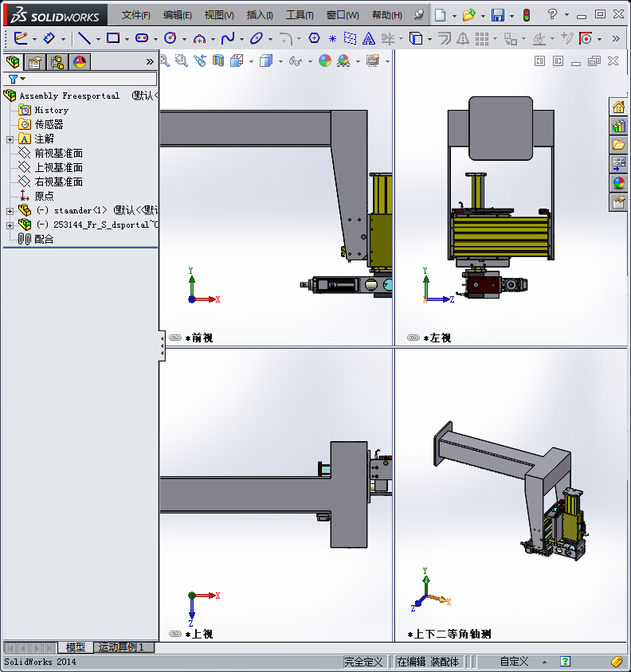This screenshot has height=672, width=631.
Task: Open the 工具(T) menu
Action: tap(300, 15)
